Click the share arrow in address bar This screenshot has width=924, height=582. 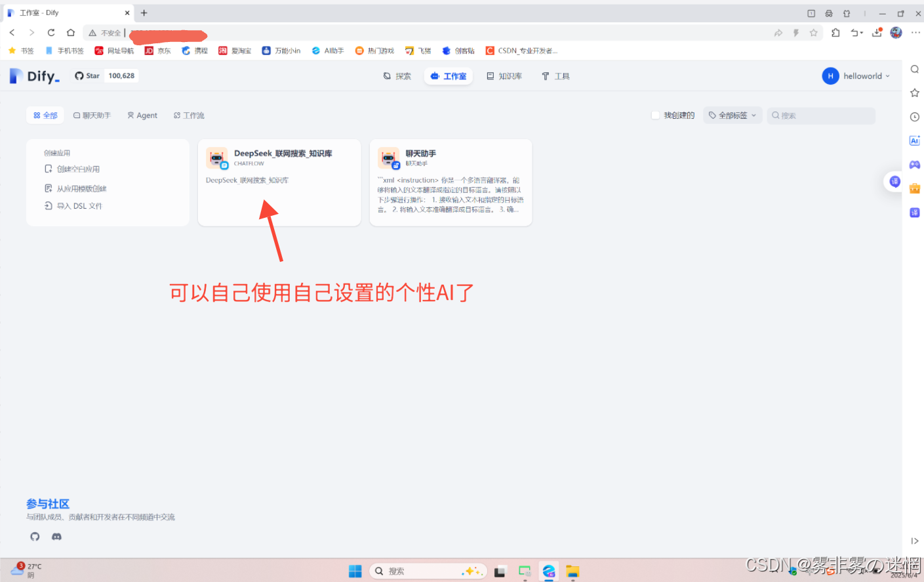[x=778, y=33]
